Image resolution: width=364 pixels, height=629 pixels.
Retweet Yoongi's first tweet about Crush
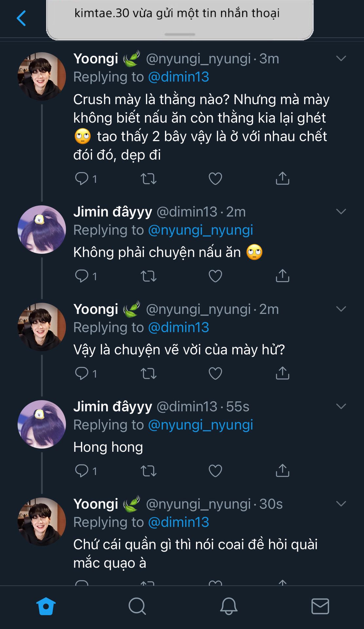coord(149,179)
